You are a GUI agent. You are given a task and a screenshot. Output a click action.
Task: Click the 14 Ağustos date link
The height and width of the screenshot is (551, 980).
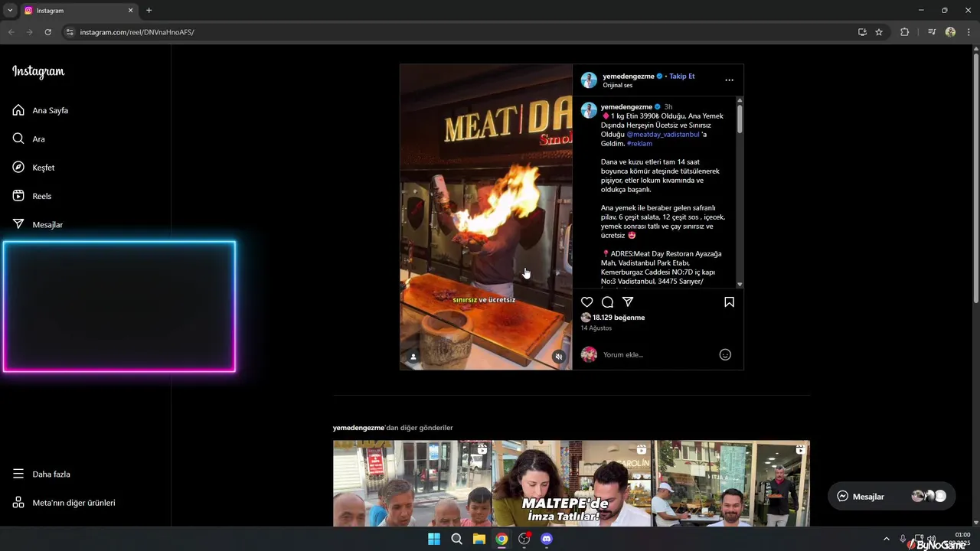(x=596, y=328)
